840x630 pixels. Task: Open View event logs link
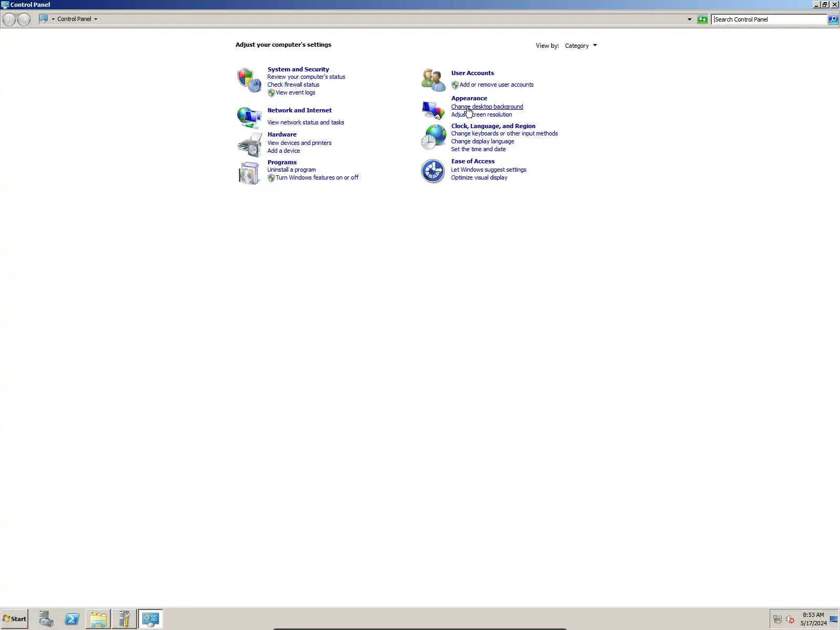tap(296, 92)
